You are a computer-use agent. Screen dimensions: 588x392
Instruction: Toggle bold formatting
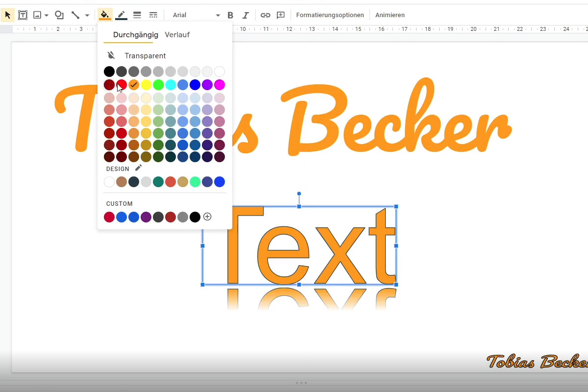pyautogui.click(x=230, y=15)
